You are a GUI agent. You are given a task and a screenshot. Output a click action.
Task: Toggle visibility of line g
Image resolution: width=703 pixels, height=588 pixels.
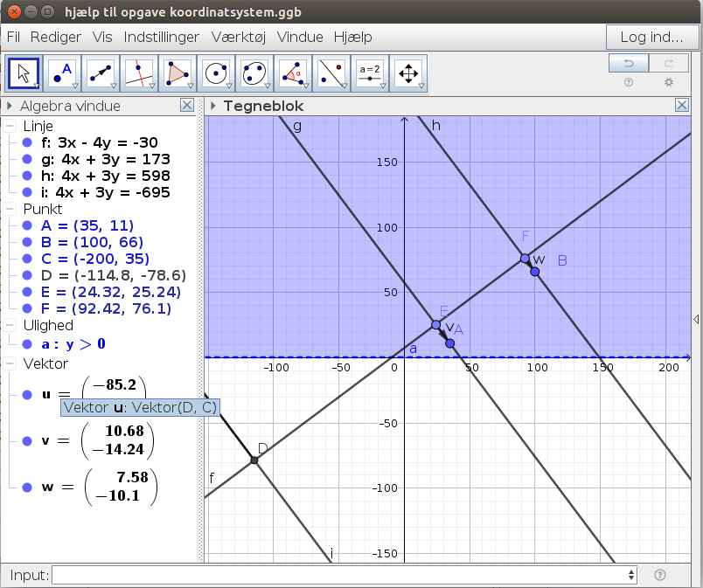27,159
